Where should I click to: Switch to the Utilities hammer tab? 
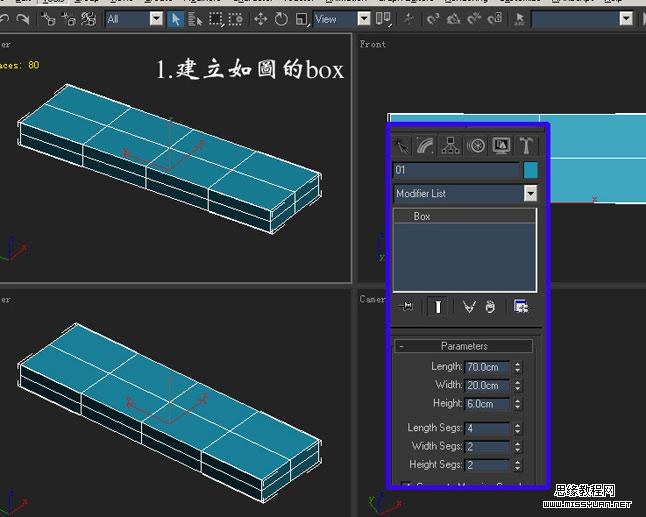(526, 146)
